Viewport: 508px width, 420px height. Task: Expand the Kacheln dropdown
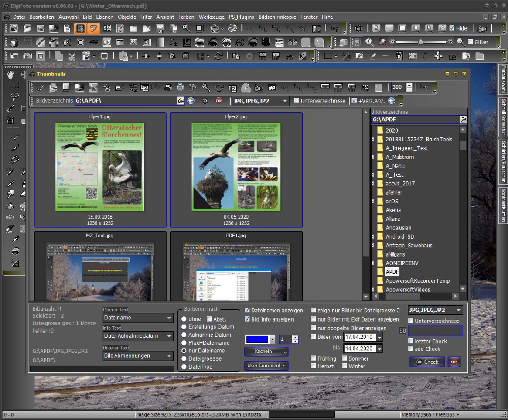click(x=266, y=351)
